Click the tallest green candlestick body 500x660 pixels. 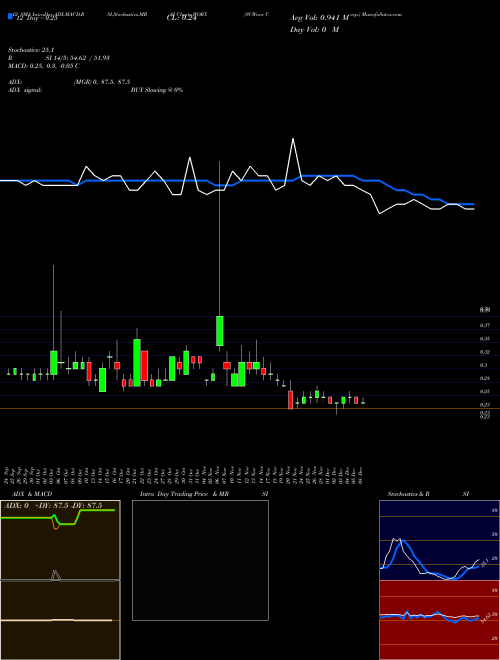tap(137, 363)
